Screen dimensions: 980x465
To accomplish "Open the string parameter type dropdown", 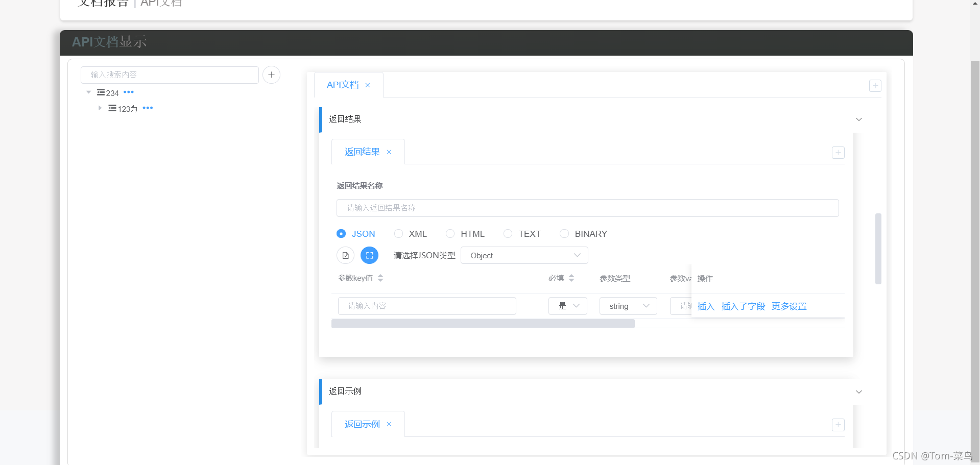I will [x=628, y=306].
